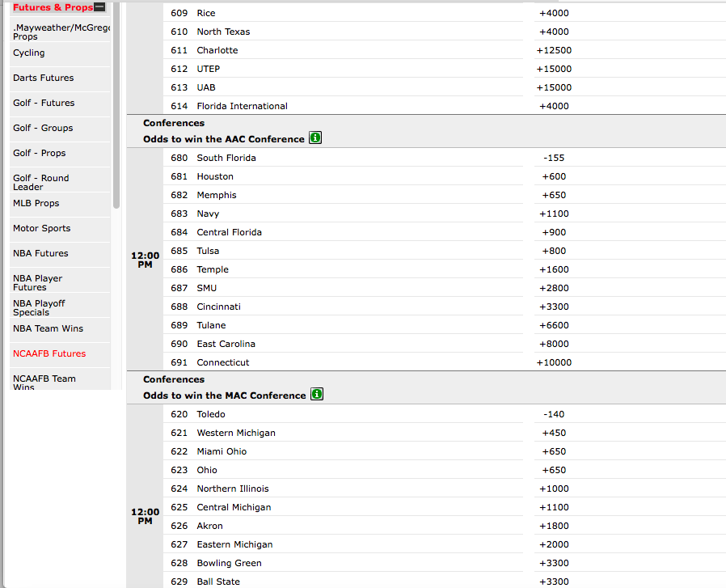The height and width of the screenshot is (588, 726).
Task: Collapse the Futures & Props section icon
Action: (x=99, y=7)
